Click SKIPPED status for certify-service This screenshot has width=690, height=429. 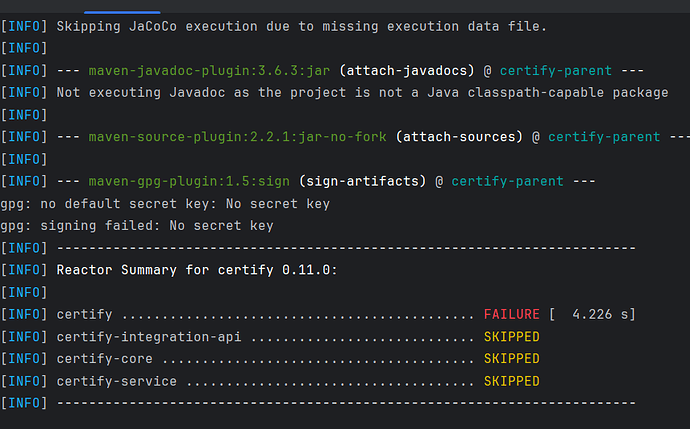(x=511, y=381)
